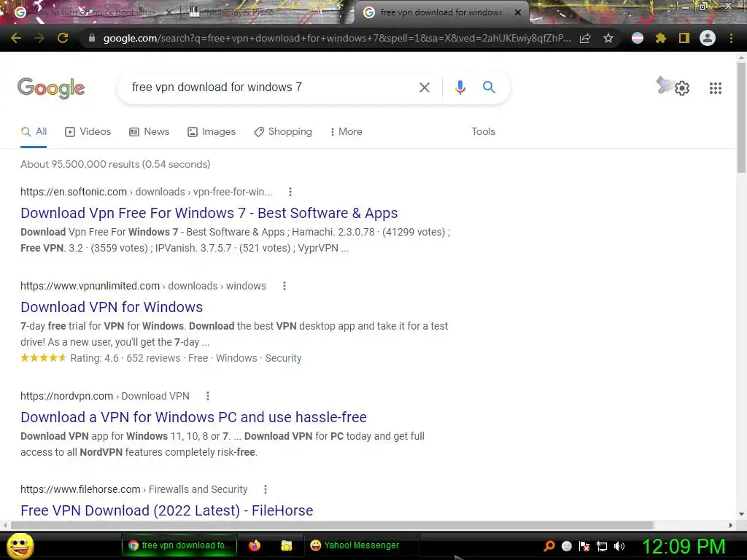Screen dimensions: 747x560
Task: Switch to the Shopping tab
Action: click(x=283, y=131)
